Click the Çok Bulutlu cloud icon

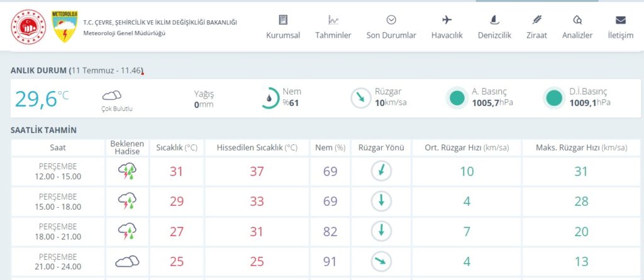pyautogui.click(x=111, y=95)
